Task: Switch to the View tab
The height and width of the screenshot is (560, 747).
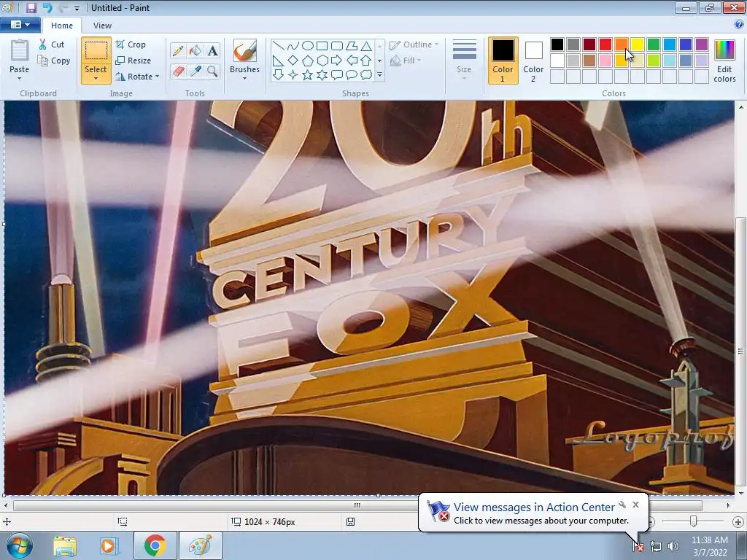Action: click(x=102, y=26)
